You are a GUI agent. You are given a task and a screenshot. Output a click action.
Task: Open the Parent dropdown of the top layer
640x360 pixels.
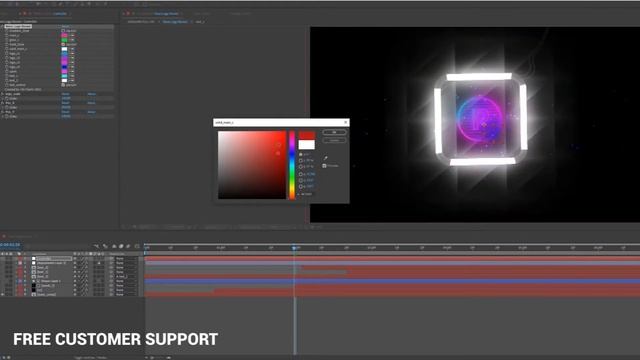[x=126, y=258]
